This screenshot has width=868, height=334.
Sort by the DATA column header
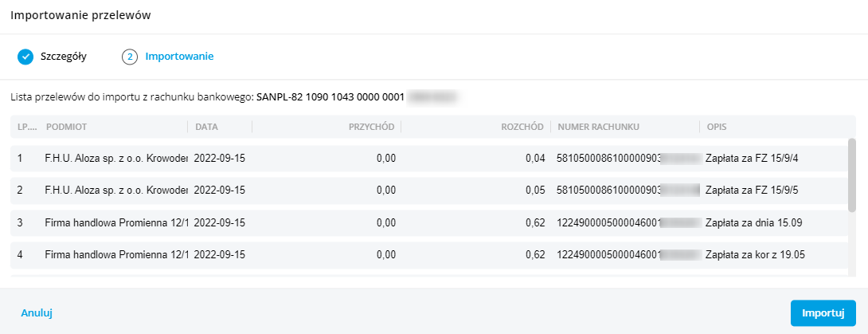[206, 127]
